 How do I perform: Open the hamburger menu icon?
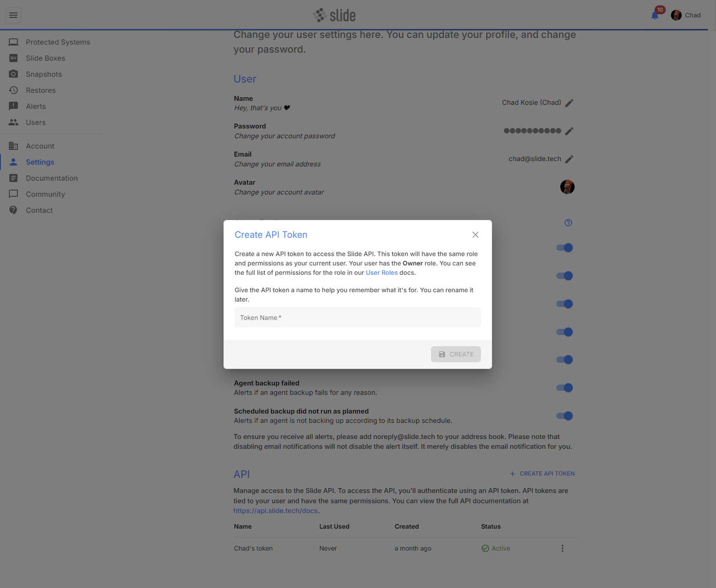pyautogui.click(x=13, y=15)
